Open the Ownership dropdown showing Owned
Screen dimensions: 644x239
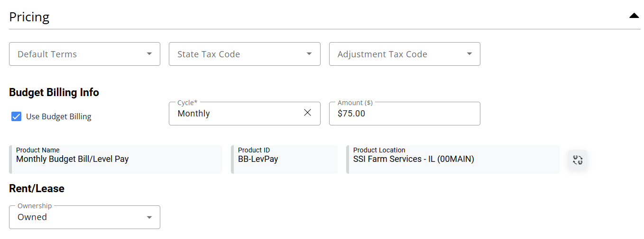coord(76,217)
